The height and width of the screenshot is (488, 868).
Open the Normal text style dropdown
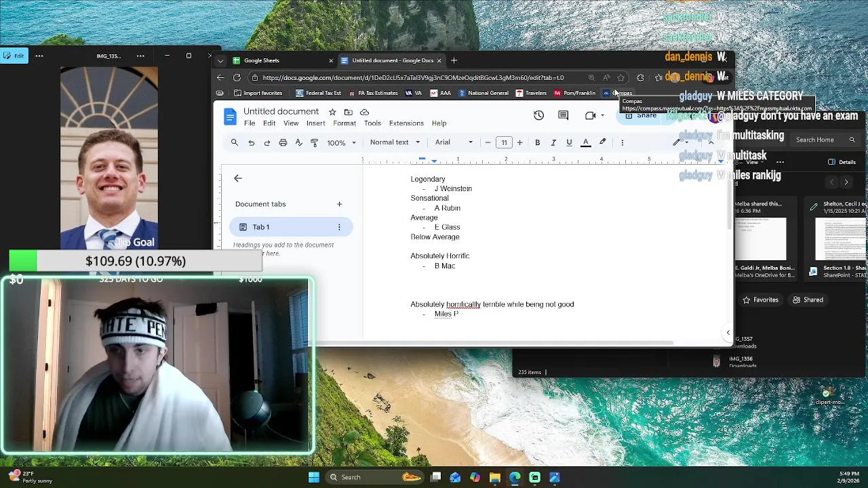[x=395, y=142]
